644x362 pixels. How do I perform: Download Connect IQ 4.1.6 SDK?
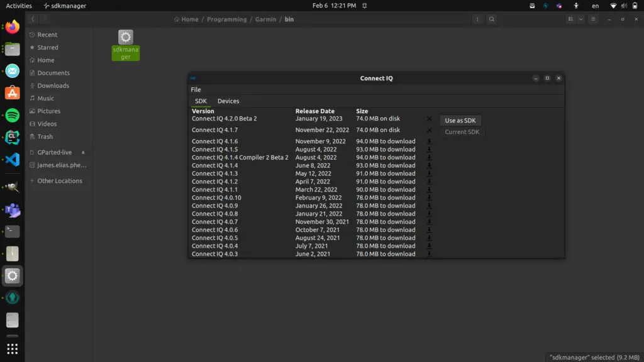tap(429, 141)
